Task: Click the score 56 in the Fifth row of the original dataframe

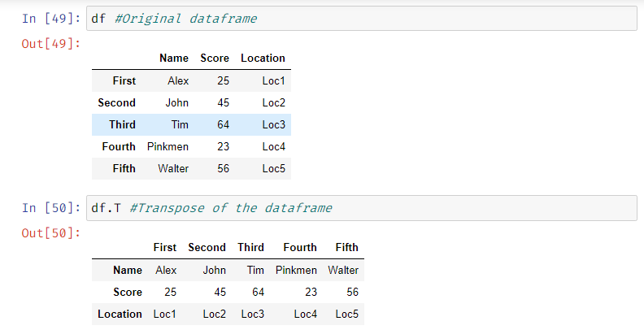Action: 224,169
